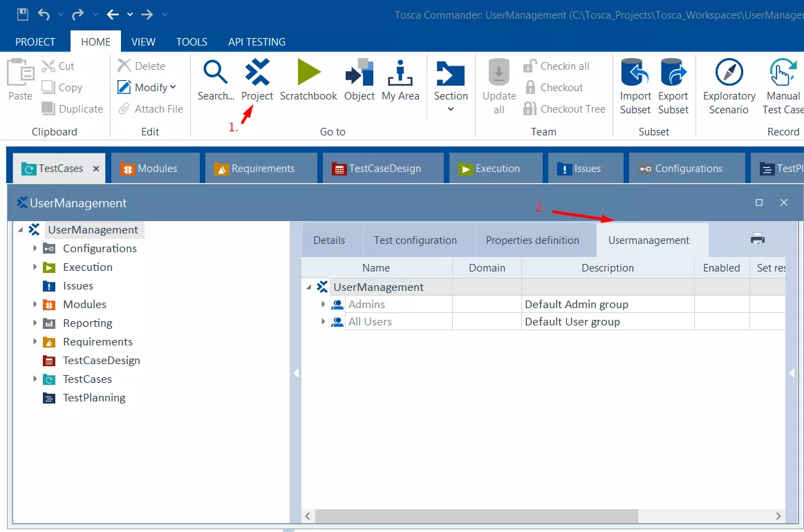
Task: Click the printer icon beside Usermanagement tab
Action: point(758,240)
